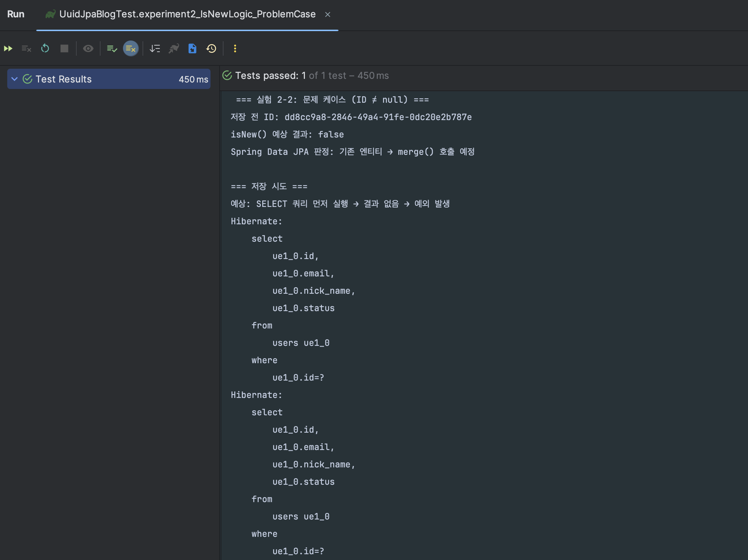Click the Rerun Failed Tests icon
Viewport: 748px width, 560px height.
(26, 48)
